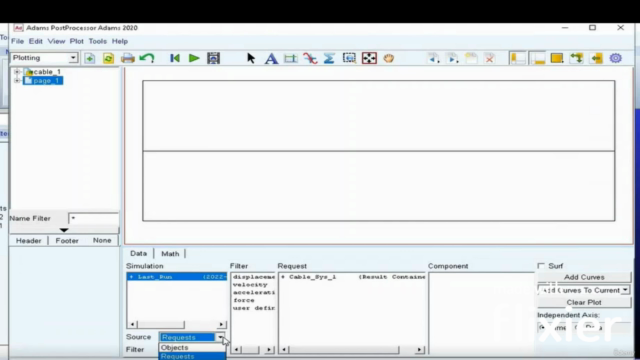Click the printer icon
This screenshot has height=360, width=640.
click(x=128, y=58)
